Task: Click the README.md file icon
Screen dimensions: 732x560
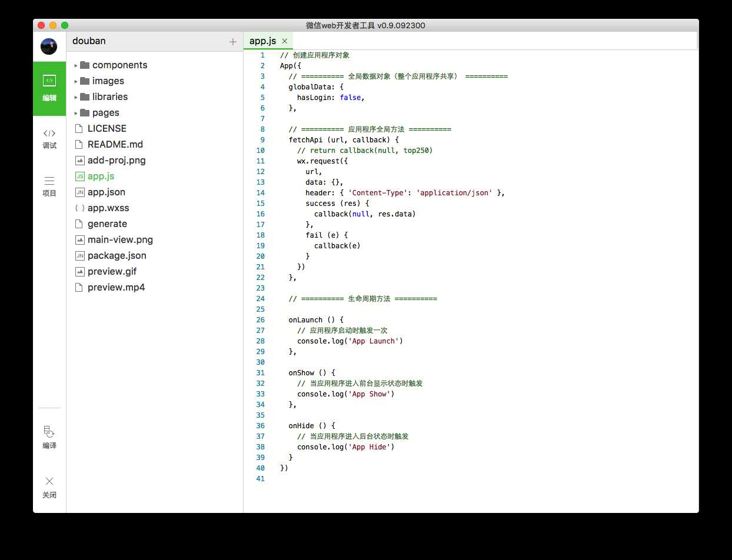Action: 79,144
